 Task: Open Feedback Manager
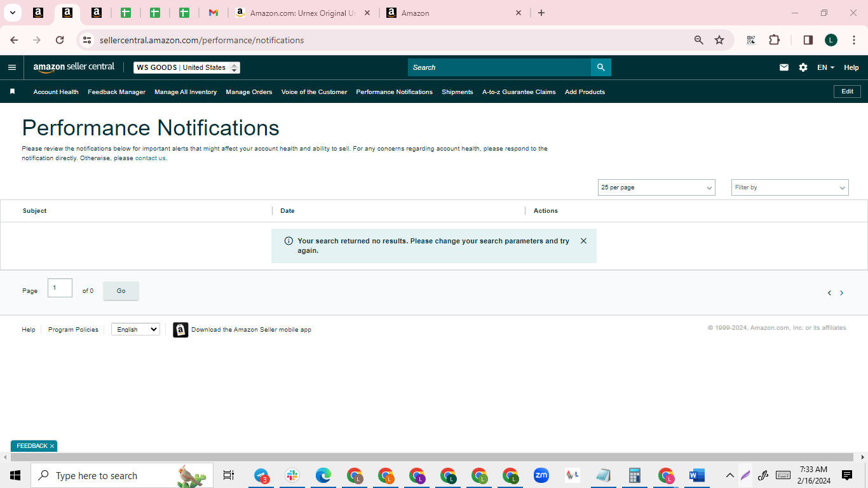point(116,92)
